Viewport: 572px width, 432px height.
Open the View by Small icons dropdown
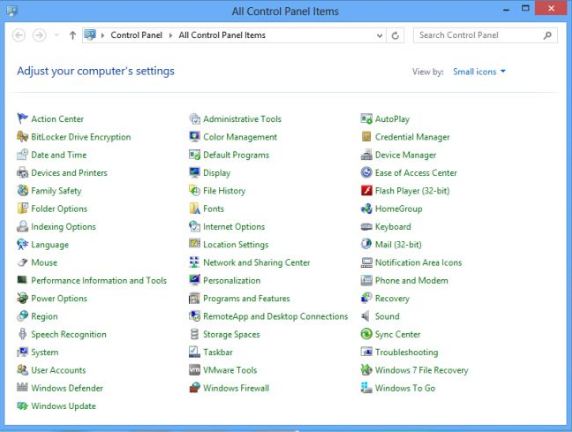[x=479, y=72]
